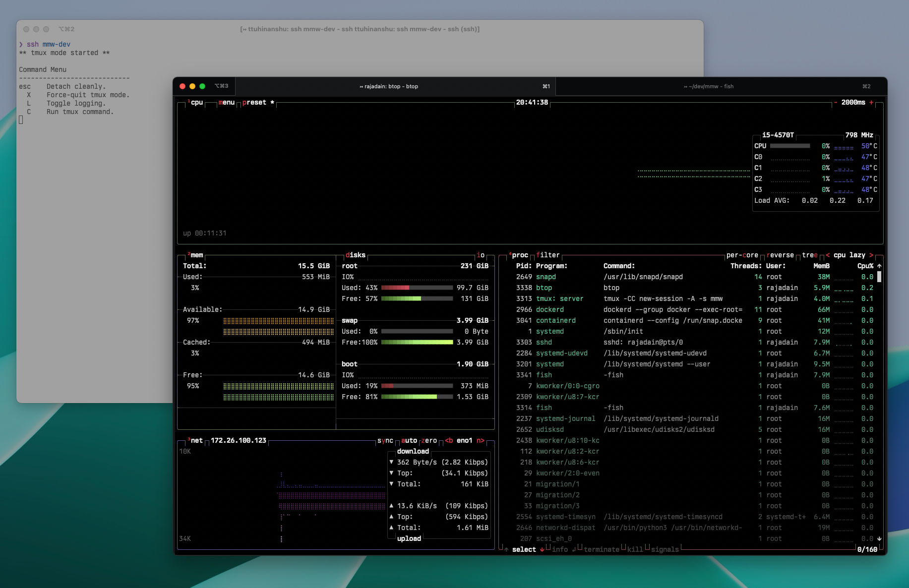Click the net IP address 172.26.100.123
The height and width of the screenshot is (588, 909).
[239, 441]
